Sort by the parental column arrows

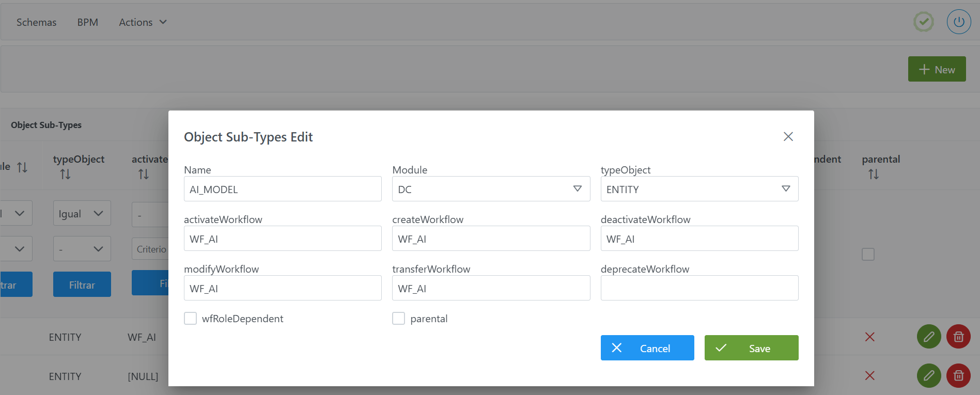click(x=873, y=174)
